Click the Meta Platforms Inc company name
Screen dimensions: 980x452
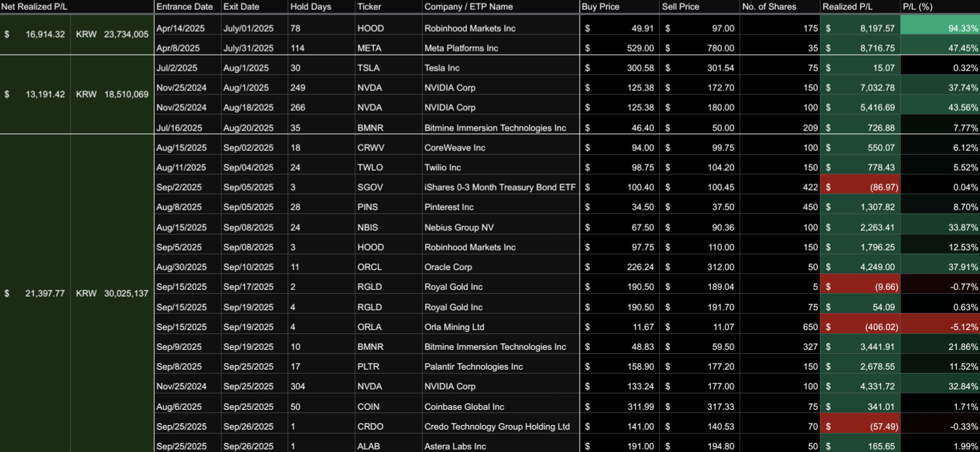[x=461, y=48]
